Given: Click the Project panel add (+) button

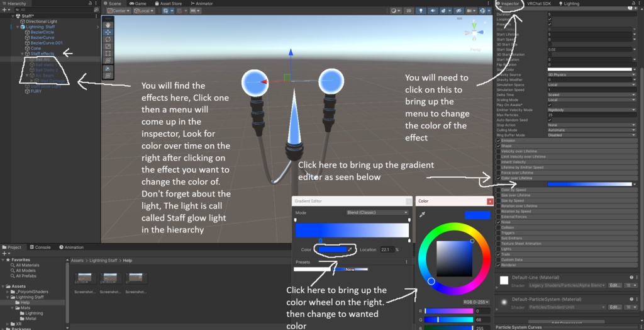Looking at the screenshot, I should pos(4,253).
